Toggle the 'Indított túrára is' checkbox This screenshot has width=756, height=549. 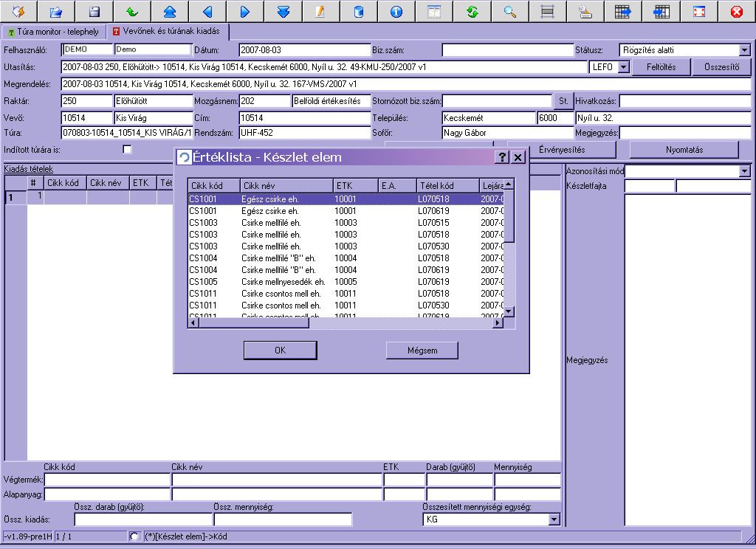tap(127, 149)
